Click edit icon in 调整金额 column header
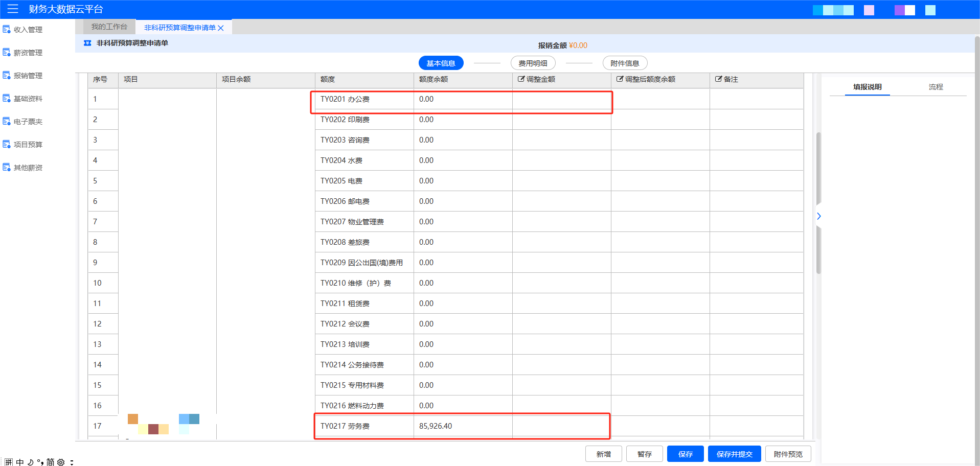 (x=521, y=79)
